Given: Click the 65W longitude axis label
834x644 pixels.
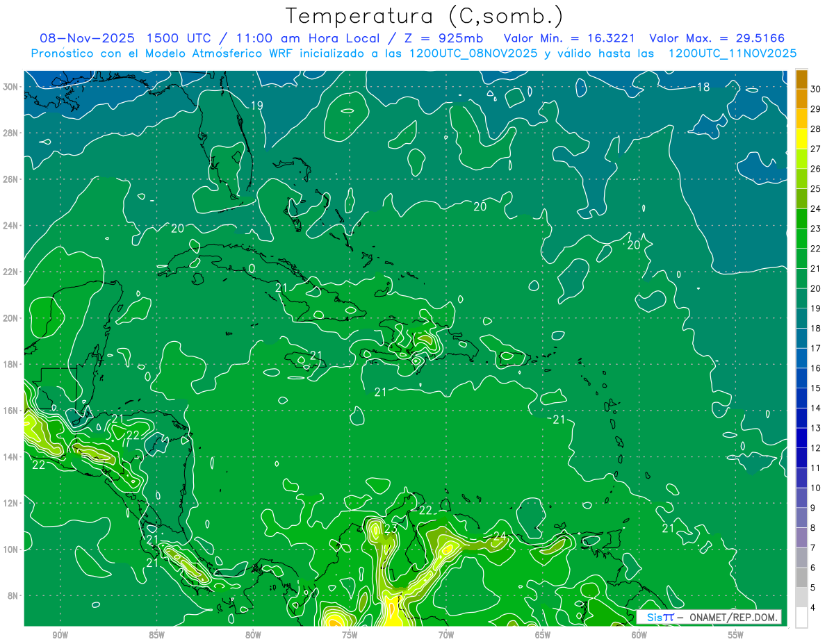Looking at the screenshot, I should tap(543, 635).
